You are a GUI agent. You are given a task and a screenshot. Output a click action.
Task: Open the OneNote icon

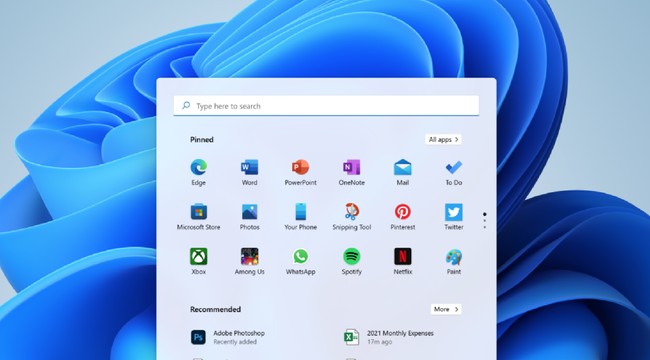(352, 168)
